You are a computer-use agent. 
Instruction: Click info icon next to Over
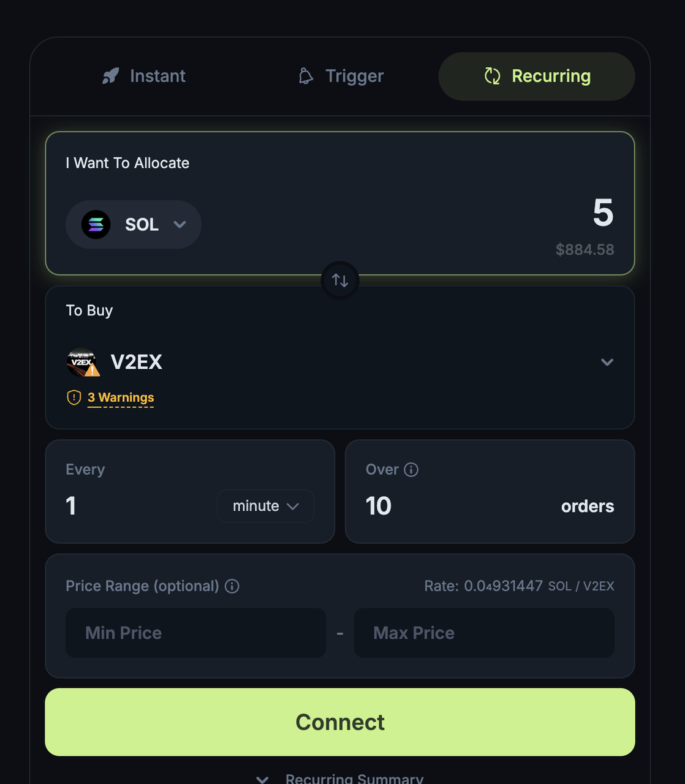[x=411, y=470]
